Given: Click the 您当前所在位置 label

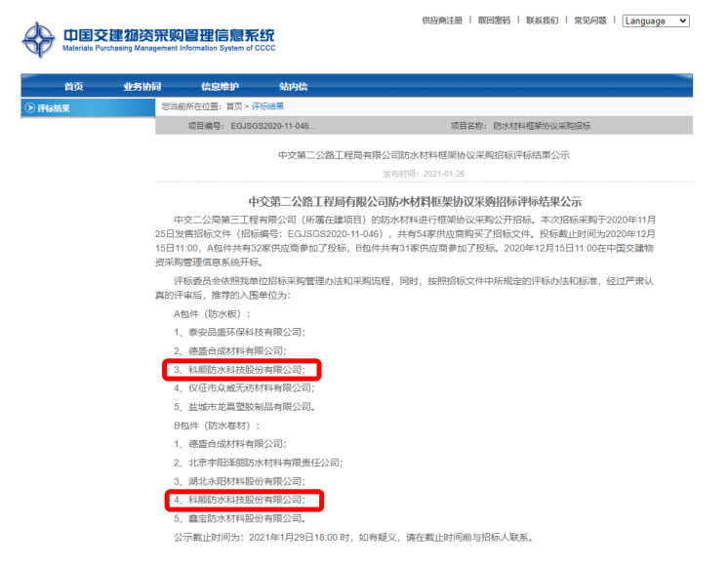Looking at the screenshot, I should point(191,106).
